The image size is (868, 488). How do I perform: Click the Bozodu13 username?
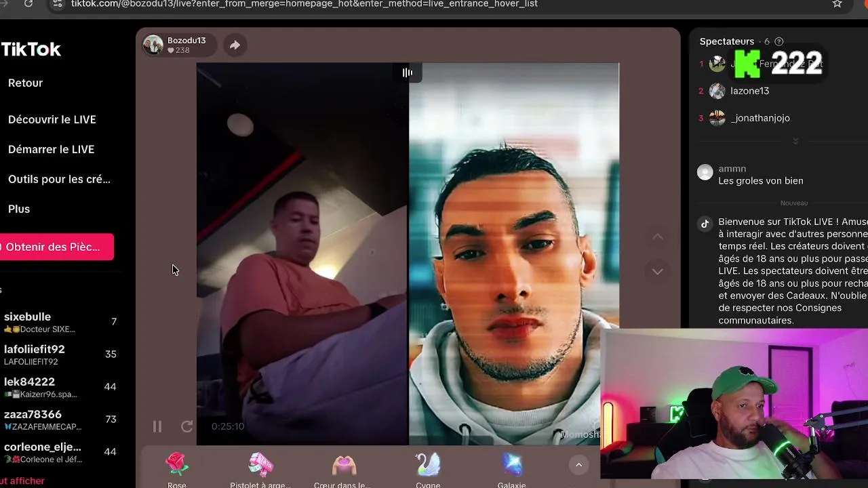[x=186, y=41]
